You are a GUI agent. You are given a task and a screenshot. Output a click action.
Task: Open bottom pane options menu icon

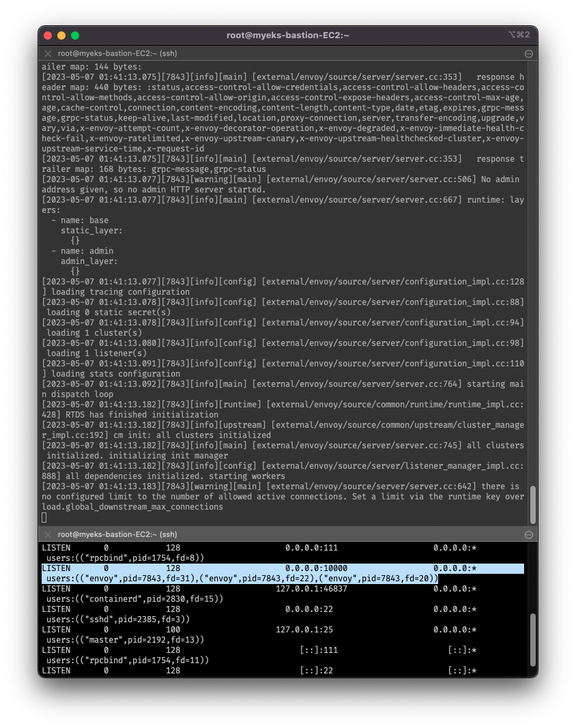[x=529, y=535]
